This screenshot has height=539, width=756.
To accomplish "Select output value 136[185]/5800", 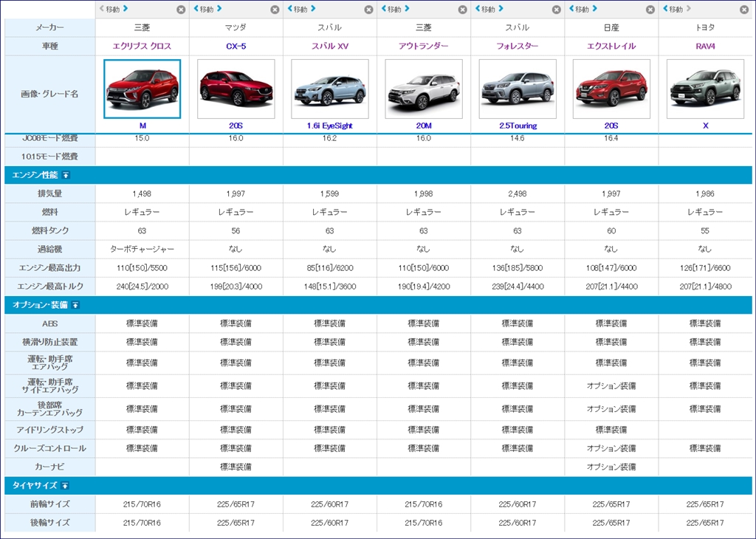I will [x=518, y=268].
